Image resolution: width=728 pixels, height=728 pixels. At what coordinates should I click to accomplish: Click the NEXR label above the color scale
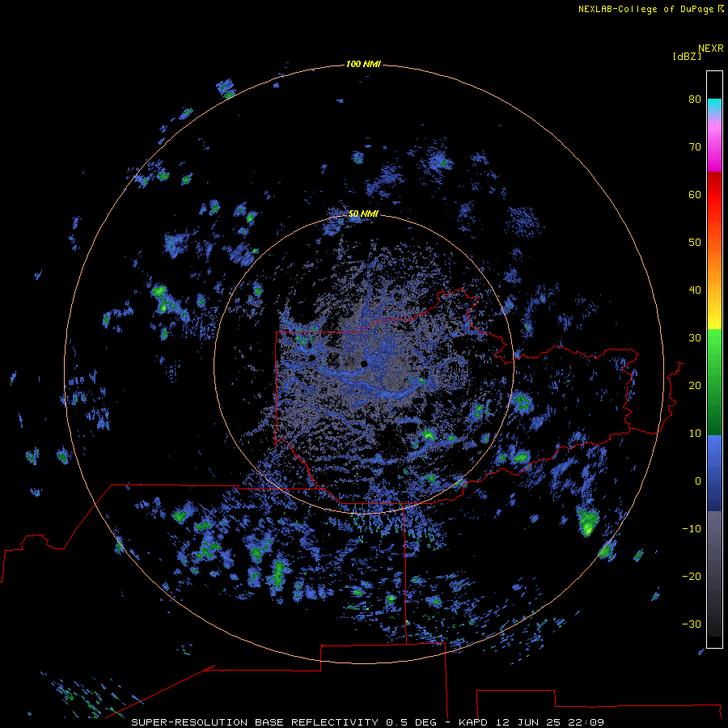point(710,49)
